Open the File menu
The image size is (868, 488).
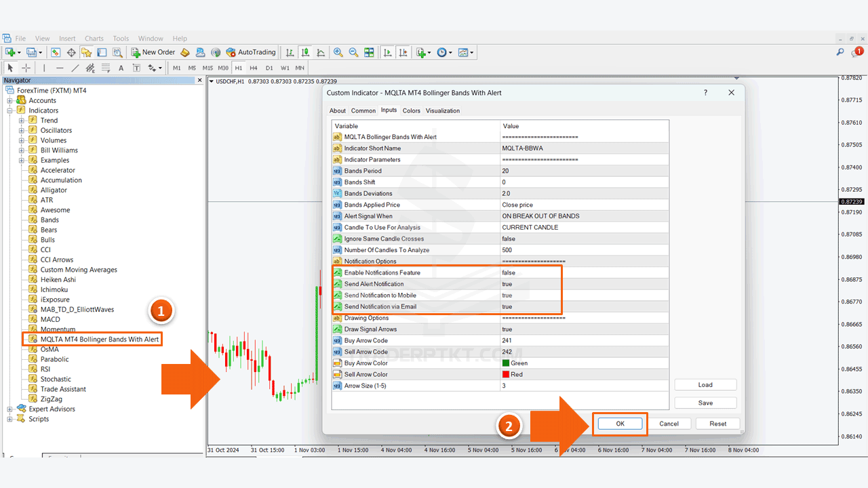20,39
